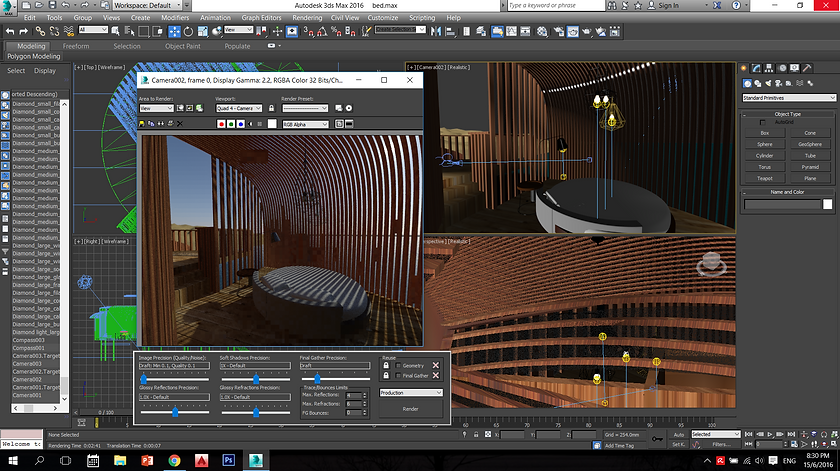Toggle alpha channel display button

click(x=250, y=124)
